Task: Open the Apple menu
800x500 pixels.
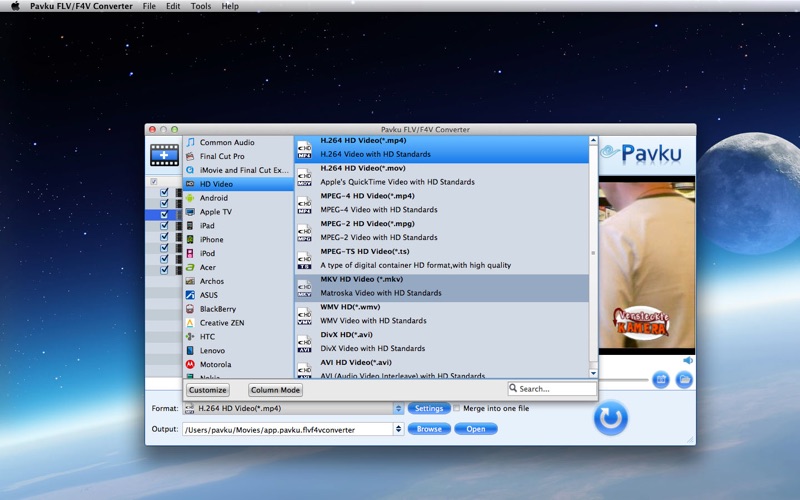Action: (15, 6)
